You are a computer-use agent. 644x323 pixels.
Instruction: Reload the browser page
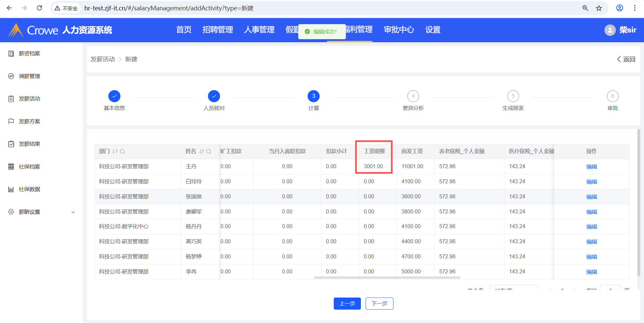pos(39,8)
